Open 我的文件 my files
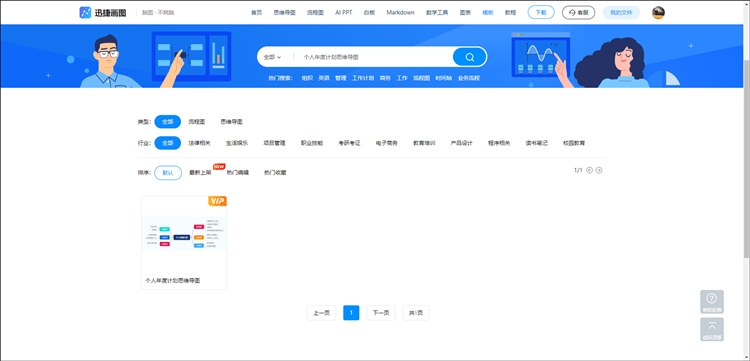This screenshot has width=750, height=361. click(621, 13)
